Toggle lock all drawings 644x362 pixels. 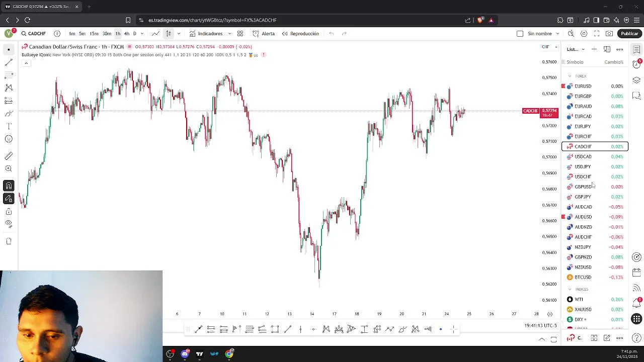[9, 212]
